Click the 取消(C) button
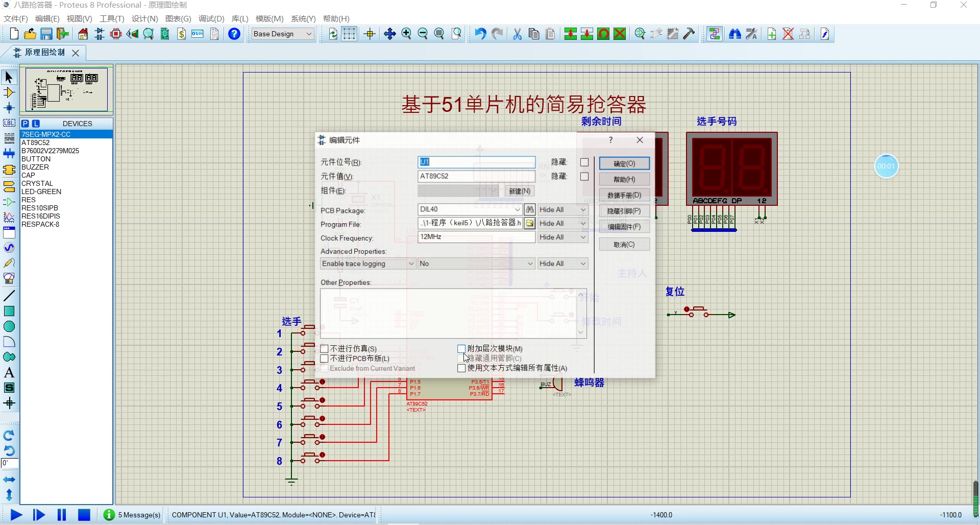This screenshot has height=525, width=980. coord(624,245)
